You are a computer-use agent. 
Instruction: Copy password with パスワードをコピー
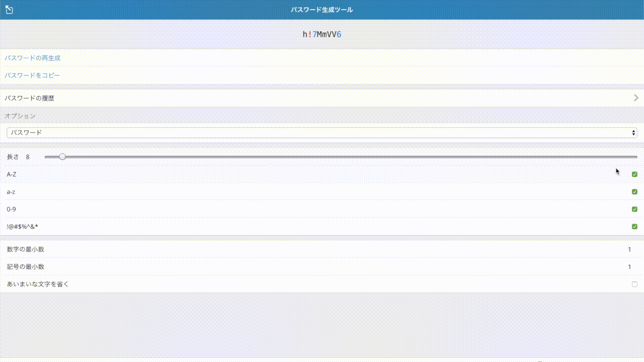(322, 75)
